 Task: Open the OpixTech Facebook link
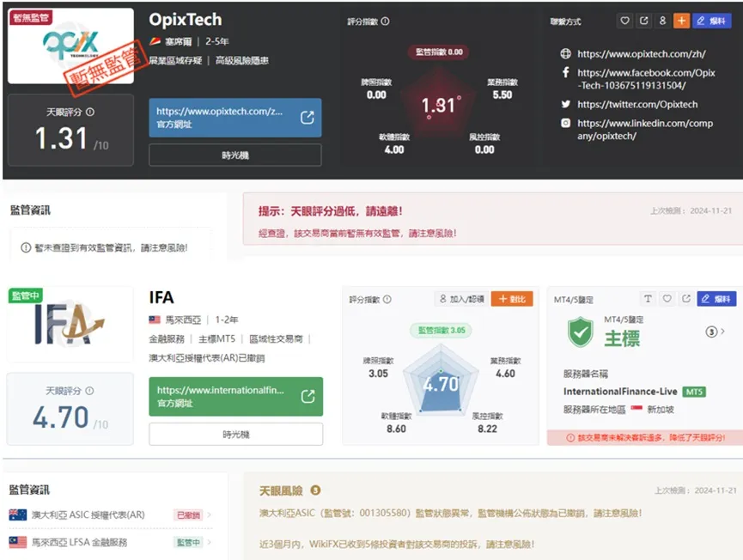pos(646,79)
